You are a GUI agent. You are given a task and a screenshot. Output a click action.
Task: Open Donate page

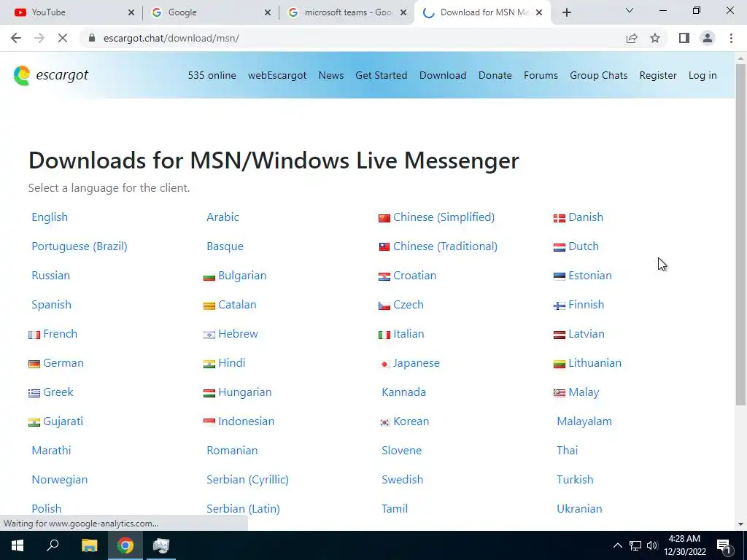coord(495,75)
